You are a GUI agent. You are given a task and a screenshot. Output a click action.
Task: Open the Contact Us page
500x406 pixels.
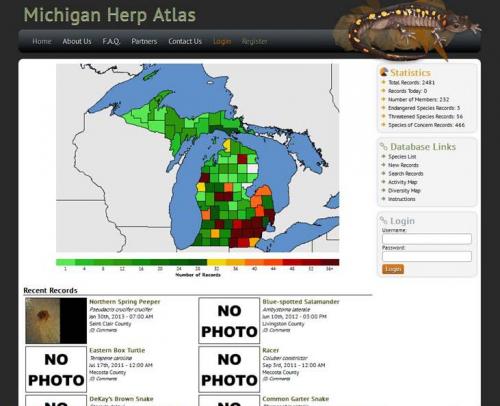tap(185, 41)
